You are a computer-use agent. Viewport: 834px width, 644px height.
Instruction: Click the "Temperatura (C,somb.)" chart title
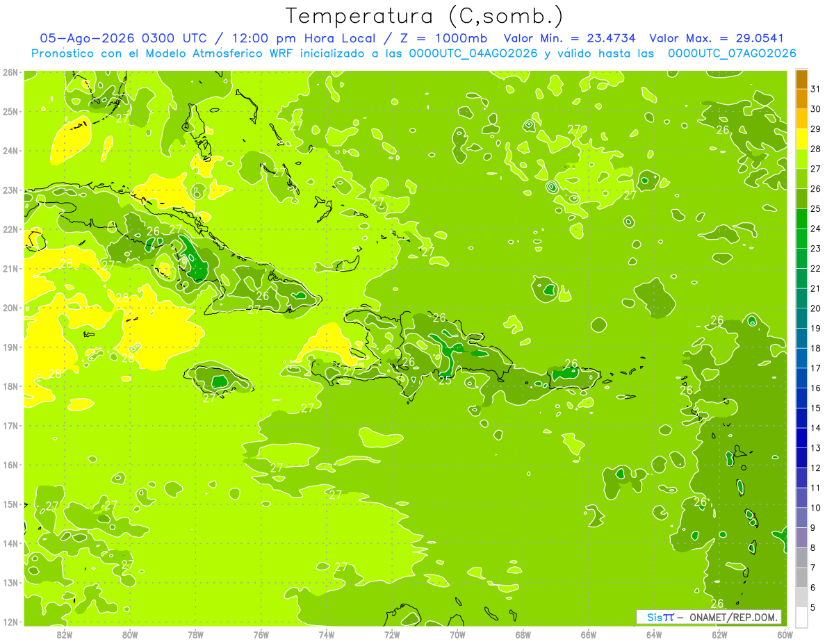coord(425,16)
